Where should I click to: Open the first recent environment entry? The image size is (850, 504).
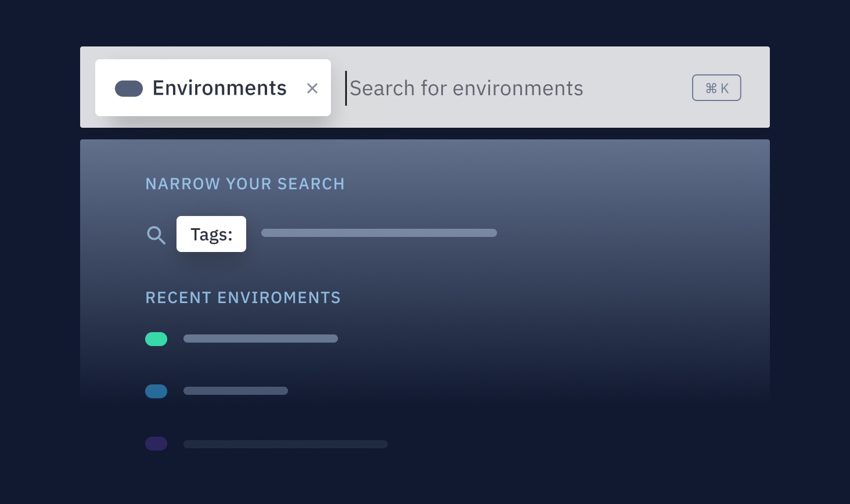tap(261, 339)
